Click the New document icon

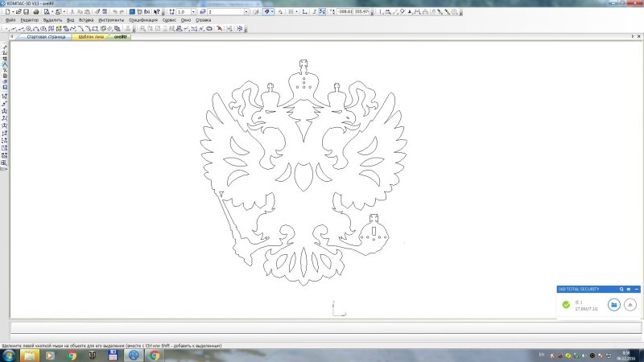tap(6, 12)
